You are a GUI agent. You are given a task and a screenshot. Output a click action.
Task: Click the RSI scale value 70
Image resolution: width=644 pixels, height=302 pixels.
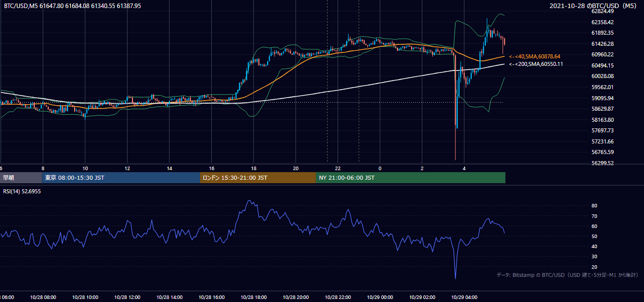coord(594,216)
